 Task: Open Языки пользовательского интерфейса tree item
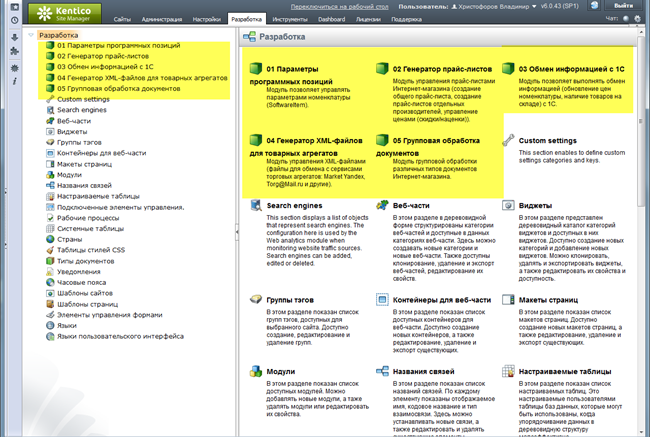120,336
